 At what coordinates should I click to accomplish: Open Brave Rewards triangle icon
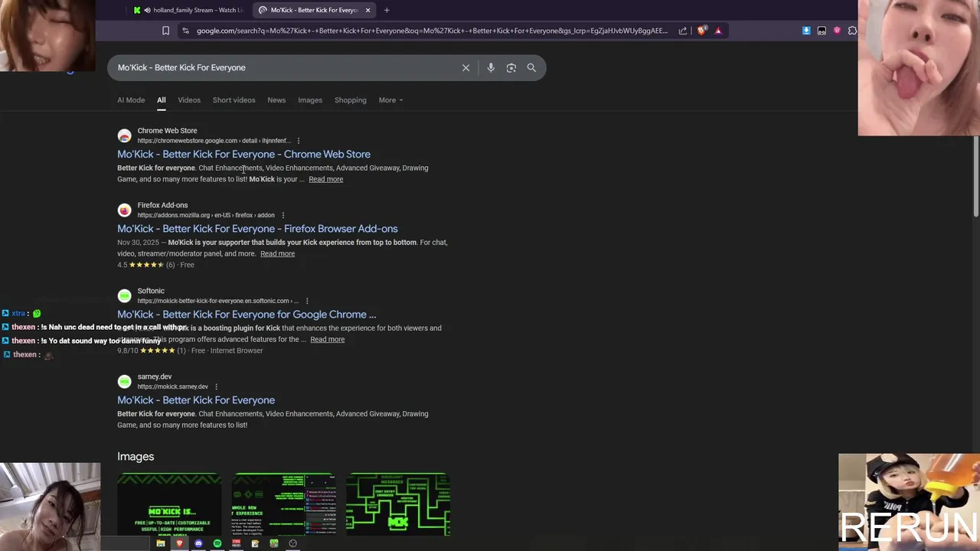click(718, 31)
